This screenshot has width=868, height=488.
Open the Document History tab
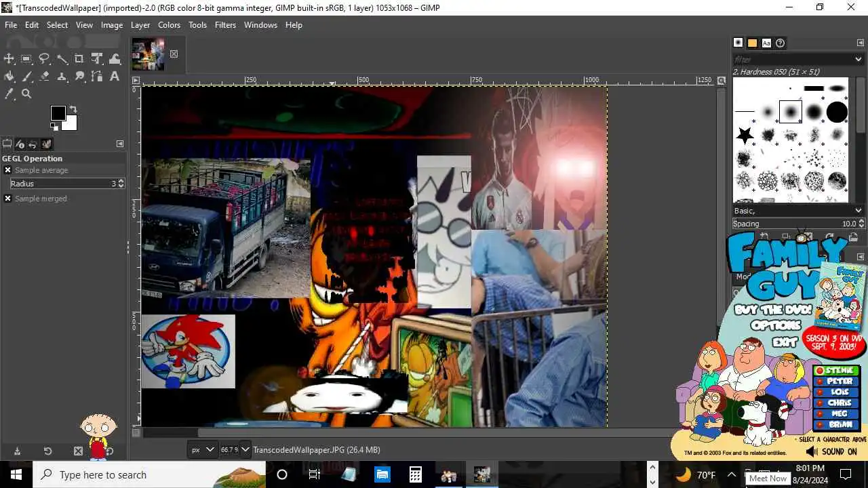coord(781,43)
